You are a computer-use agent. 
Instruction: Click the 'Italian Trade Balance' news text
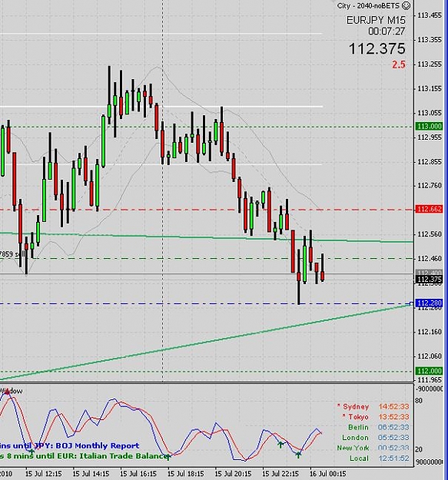point(122,456)
